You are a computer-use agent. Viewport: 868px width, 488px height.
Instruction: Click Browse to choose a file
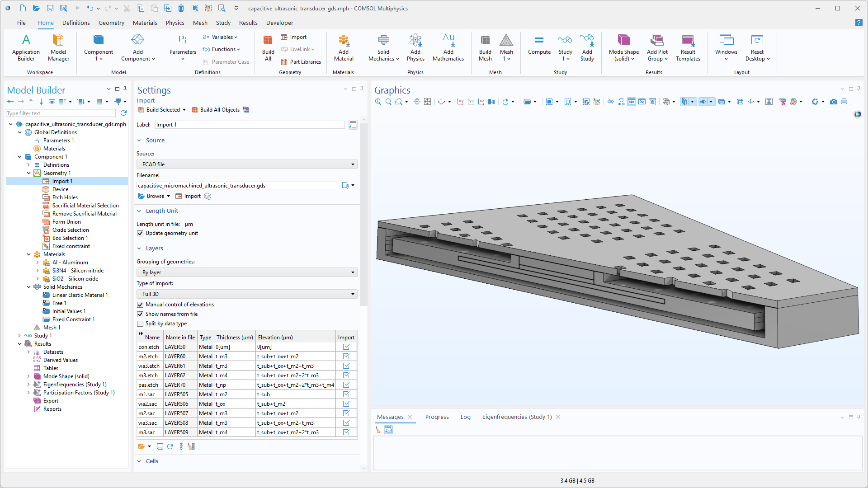tap(151, 196)
